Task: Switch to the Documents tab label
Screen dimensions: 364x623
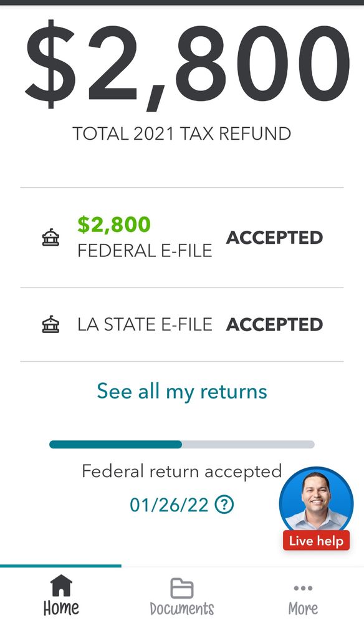Action: coord(182,609)
